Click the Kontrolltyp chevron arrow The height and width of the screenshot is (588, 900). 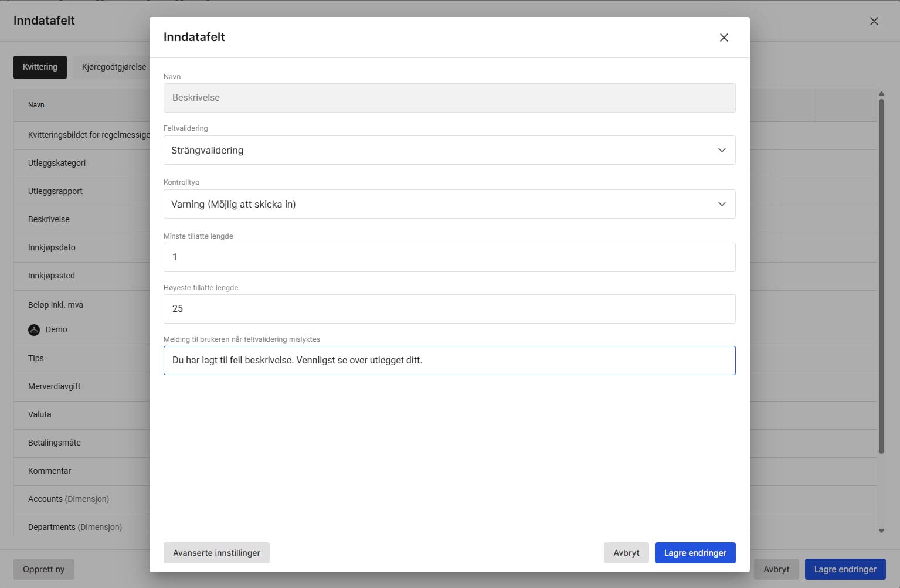point(722,204)
